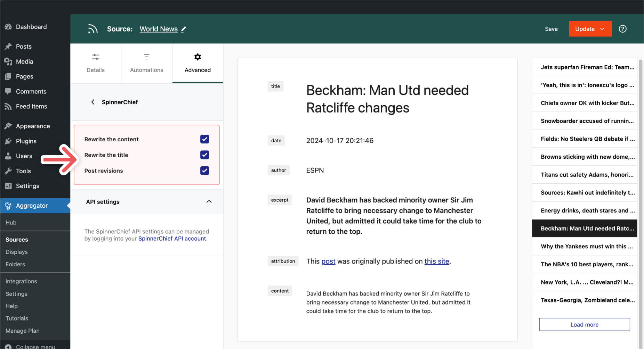Image resolution: width=644 pixels, height=349 pixels.
Task: Click the RSS feed icon beside Source
Action: 92,29
